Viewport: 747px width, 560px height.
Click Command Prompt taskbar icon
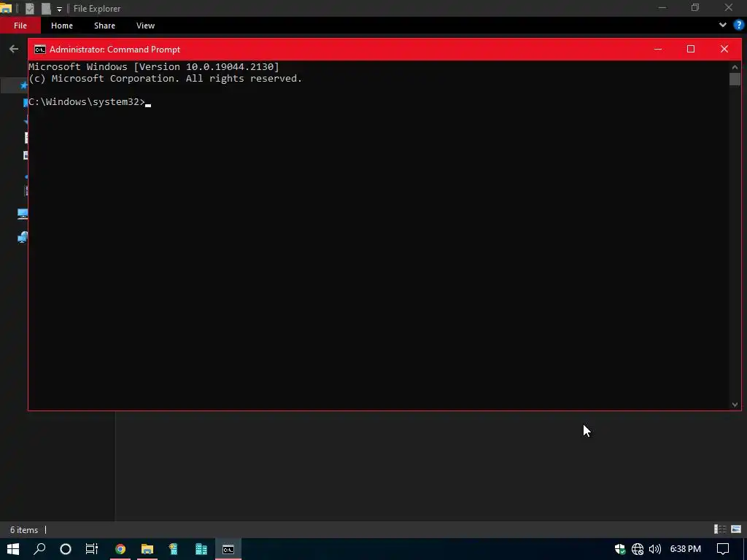click(228, 549)
